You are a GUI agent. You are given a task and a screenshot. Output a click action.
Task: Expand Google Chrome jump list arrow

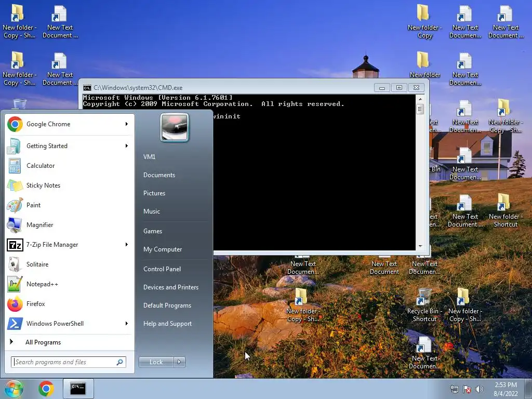127,124
